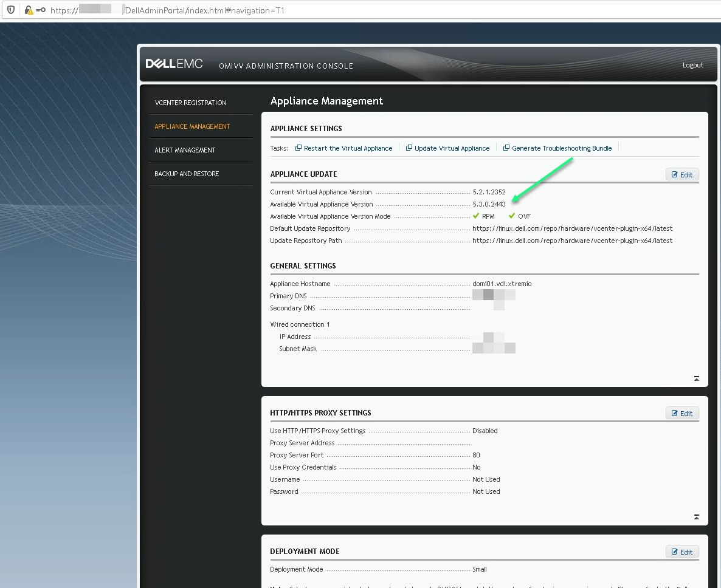Click Use Proxy Credentials value 'No'
The image size is (721, 588).
[477, 467]
